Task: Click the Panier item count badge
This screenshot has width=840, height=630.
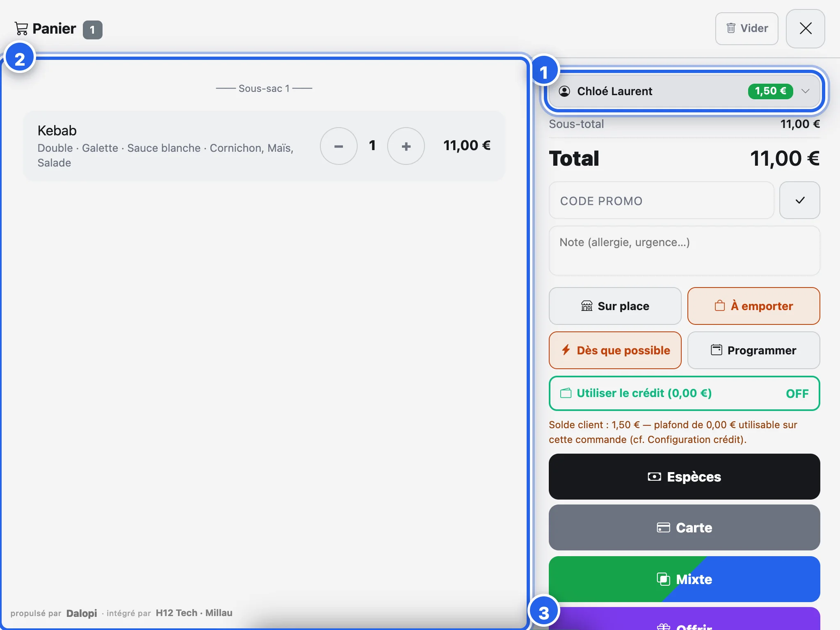Action: (x=93, y=30)
